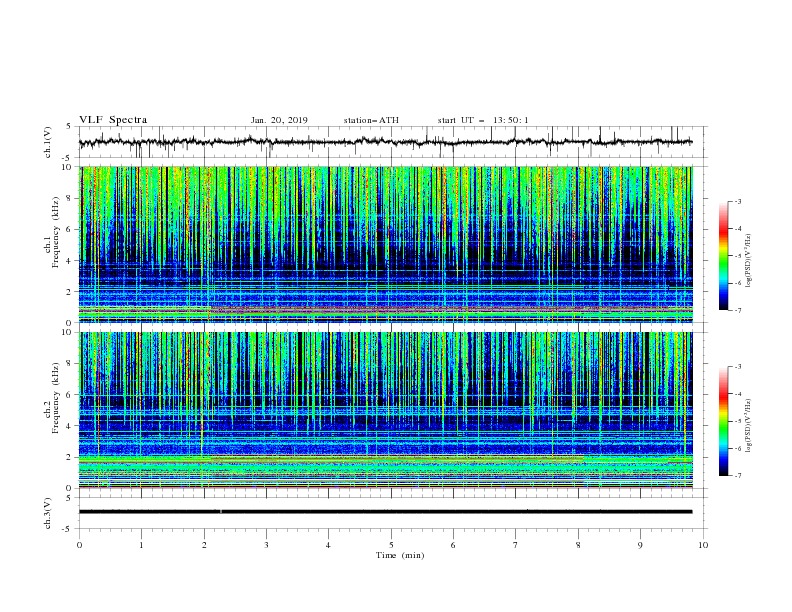Click the "-3" tick on upper colorbar
Image resolution: width=792 pixels, height=612 pixels.
point(737,201)
